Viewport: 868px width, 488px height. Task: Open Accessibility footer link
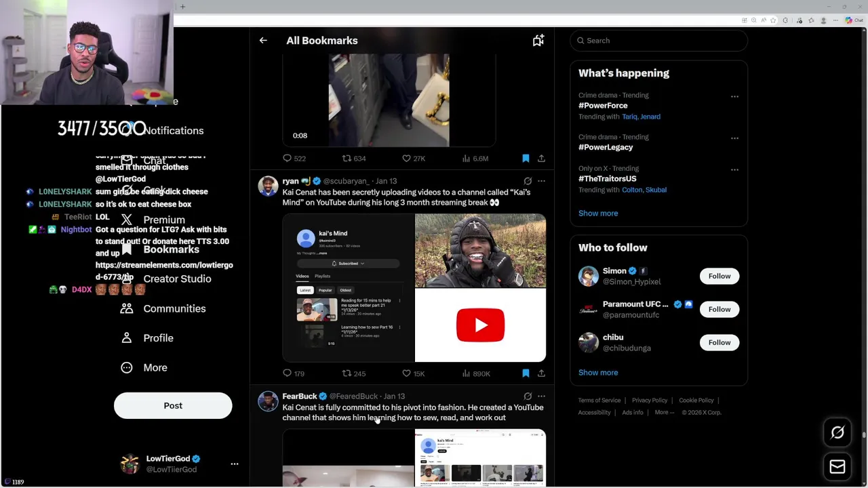coord(594,412)
